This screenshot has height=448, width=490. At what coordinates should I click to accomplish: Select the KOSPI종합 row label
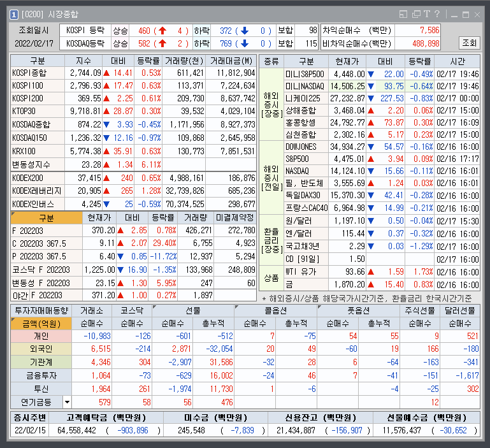pos(38,73)
